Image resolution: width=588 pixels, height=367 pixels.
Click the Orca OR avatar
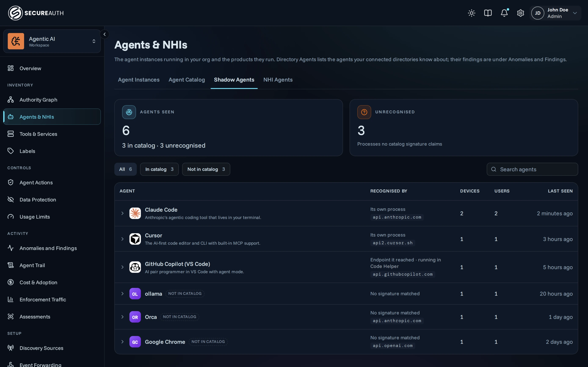tap(135, 317)
